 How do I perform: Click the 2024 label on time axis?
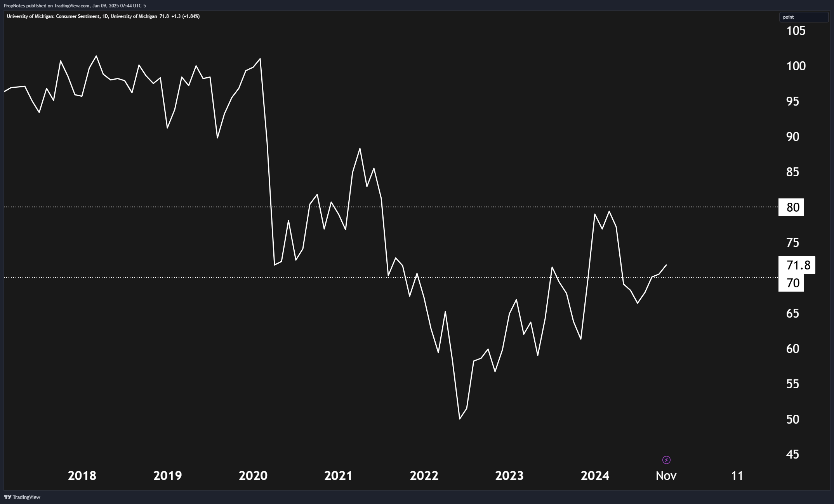(x=595, y=476)
